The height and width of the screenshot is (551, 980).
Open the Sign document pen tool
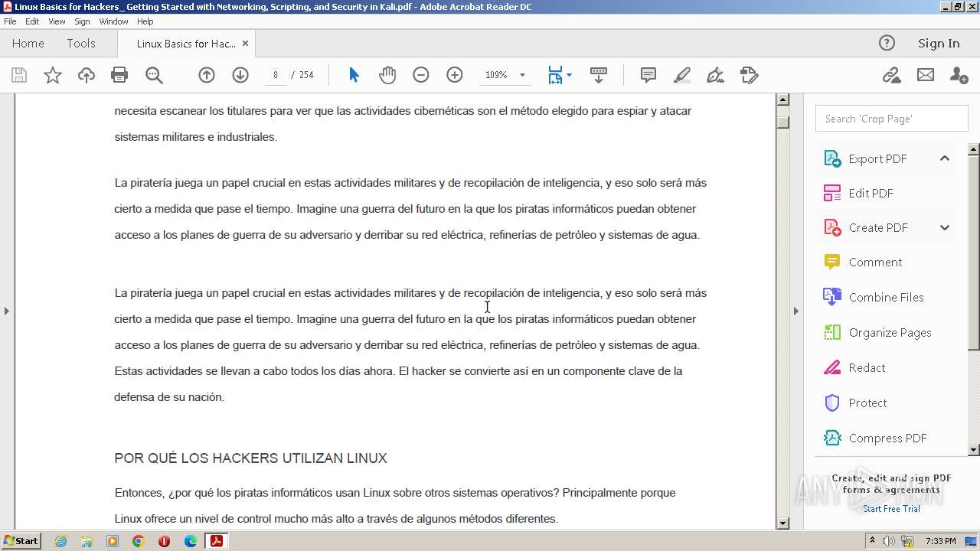[x=716, y=75]
